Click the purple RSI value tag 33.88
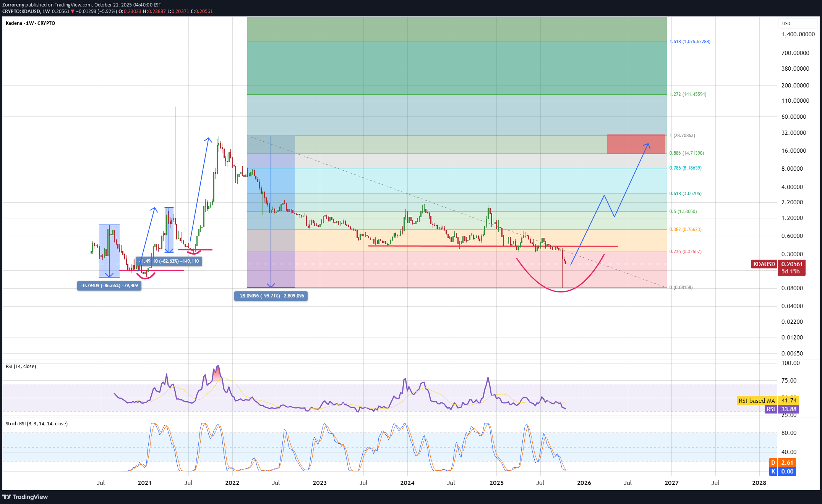 pos(788,409)
